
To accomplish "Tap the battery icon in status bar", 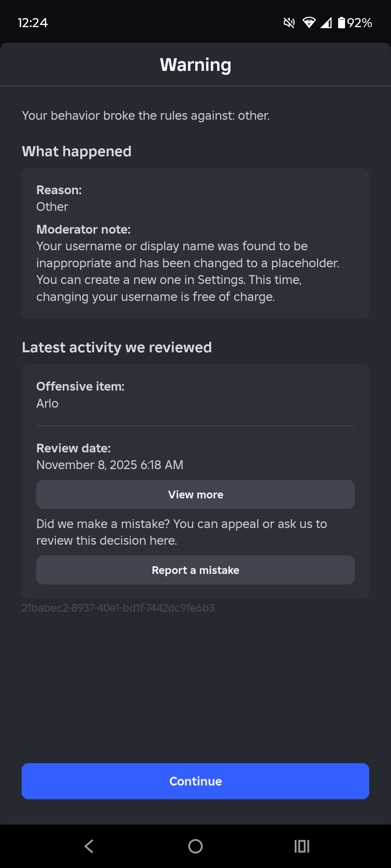I will pos(341,23).
